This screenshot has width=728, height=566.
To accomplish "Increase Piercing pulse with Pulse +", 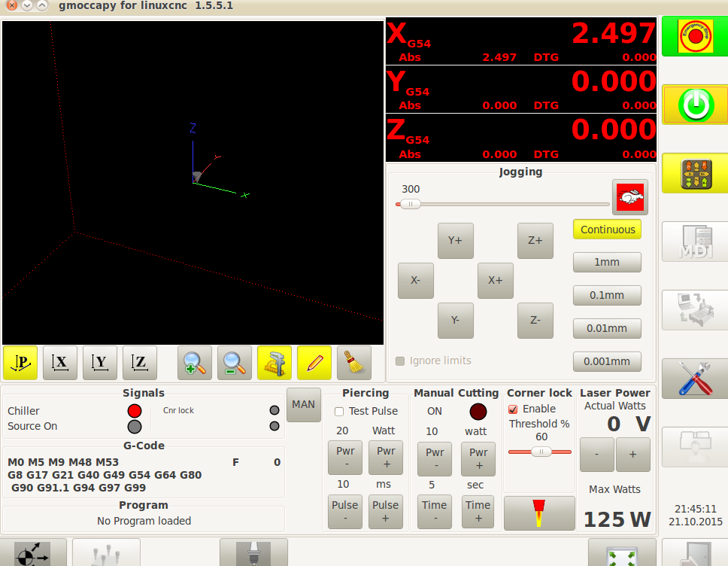I will (386, 512).
